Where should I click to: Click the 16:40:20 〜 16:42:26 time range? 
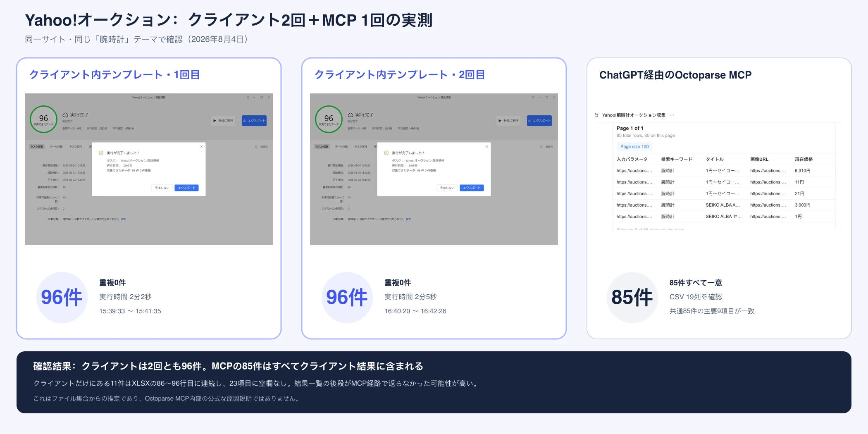pyautogui.click(x=415, y=311)
